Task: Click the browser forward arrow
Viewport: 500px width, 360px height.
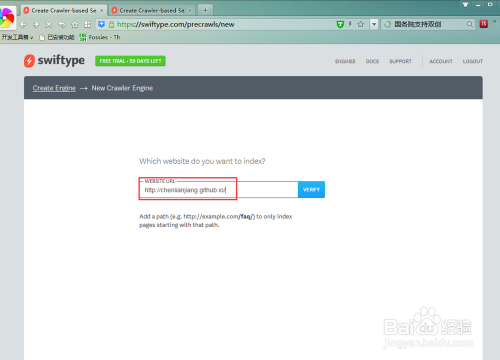Action: coord(36,24)
